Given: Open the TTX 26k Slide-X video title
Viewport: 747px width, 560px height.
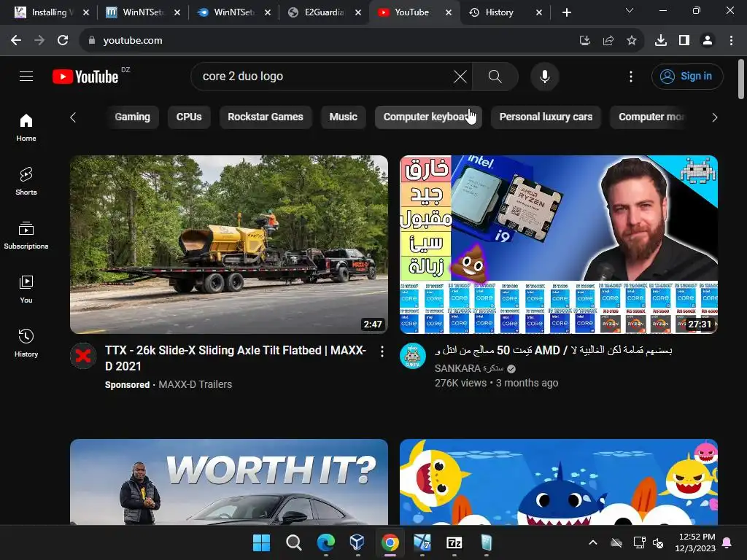Looking at the screenshot, I should 236,358.
